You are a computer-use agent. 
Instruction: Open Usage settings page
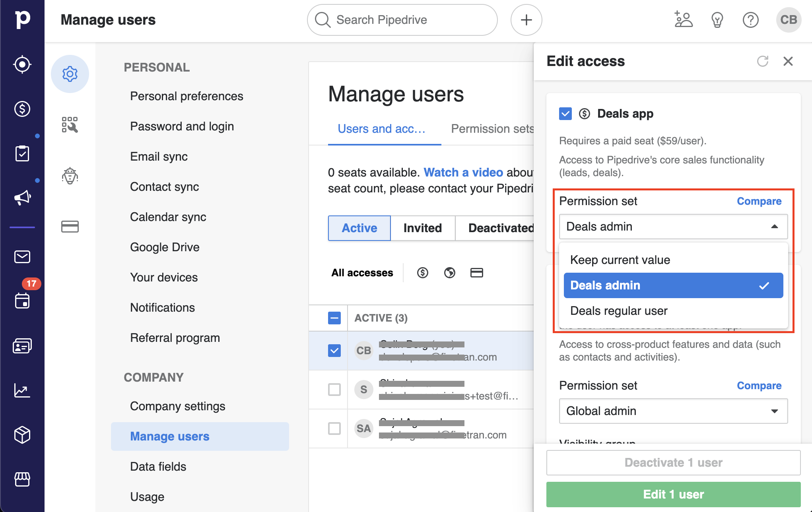click(x=147, y=497)
